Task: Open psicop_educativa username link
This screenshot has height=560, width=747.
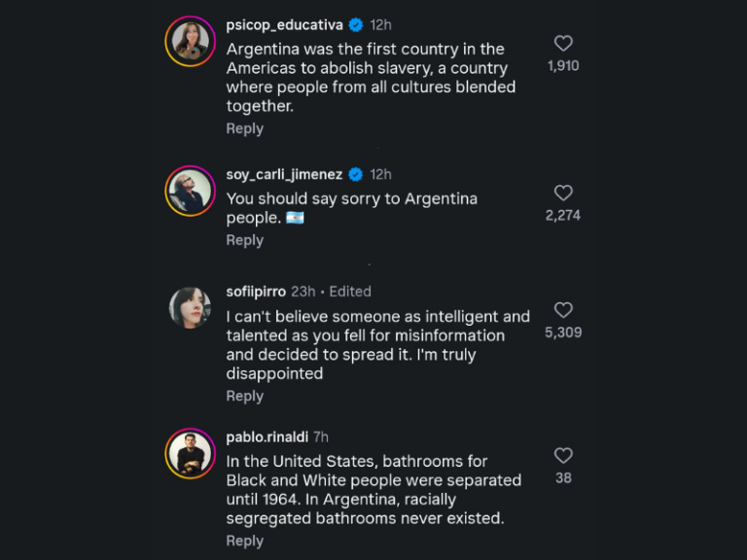Action: (284, 24)
